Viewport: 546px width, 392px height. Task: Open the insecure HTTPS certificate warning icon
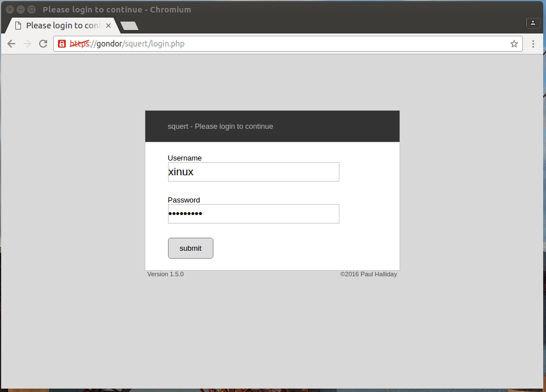tap(62, 44)
